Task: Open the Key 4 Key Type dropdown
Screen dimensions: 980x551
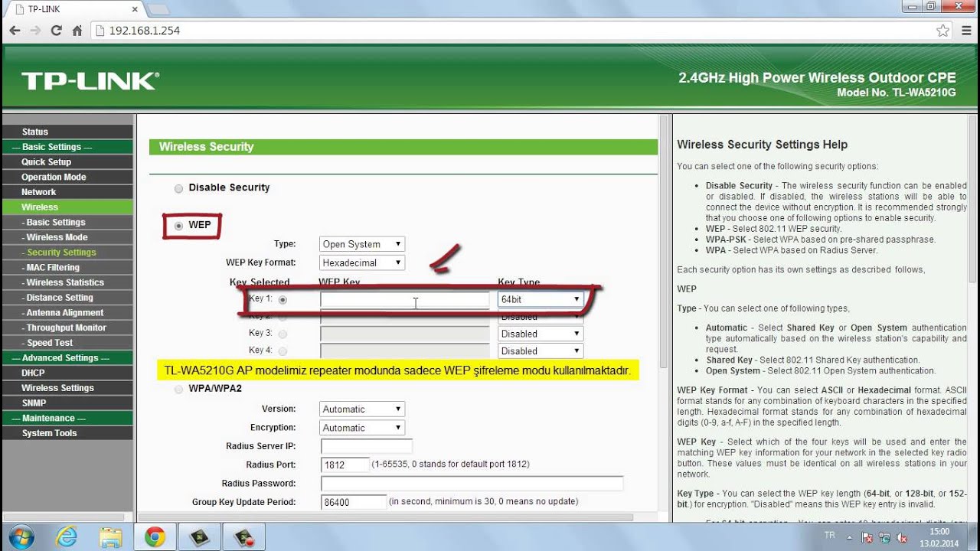Action: 541,351
